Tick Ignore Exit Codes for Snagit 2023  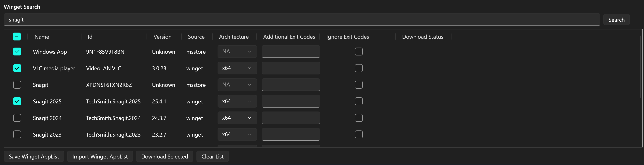click(359, 134)
